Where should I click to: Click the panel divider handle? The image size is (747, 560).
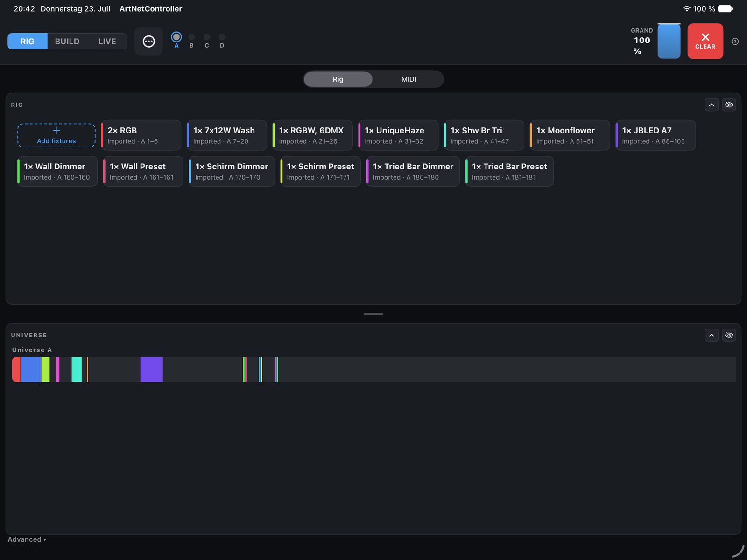click(x=373, y=314)
